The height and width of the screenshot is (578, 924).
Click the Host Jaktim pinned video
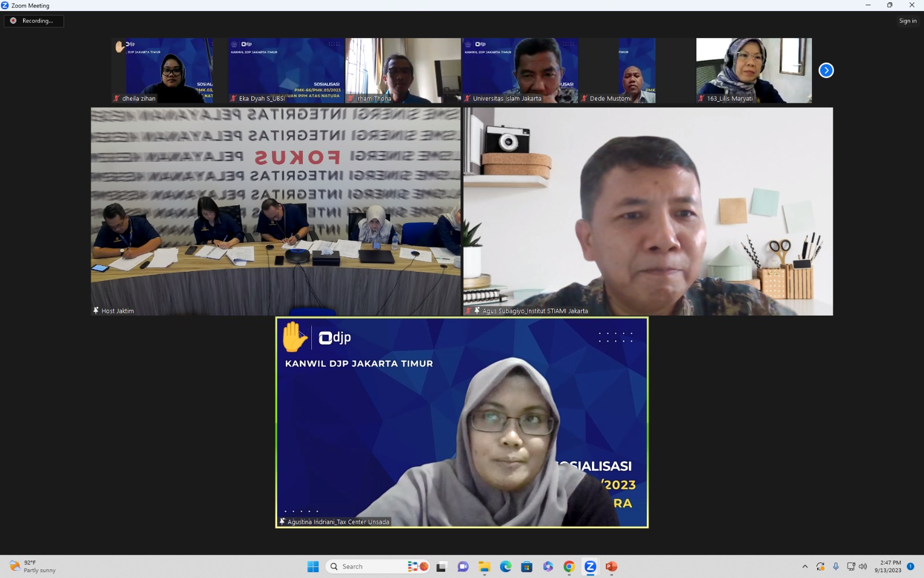coord(275,211)
